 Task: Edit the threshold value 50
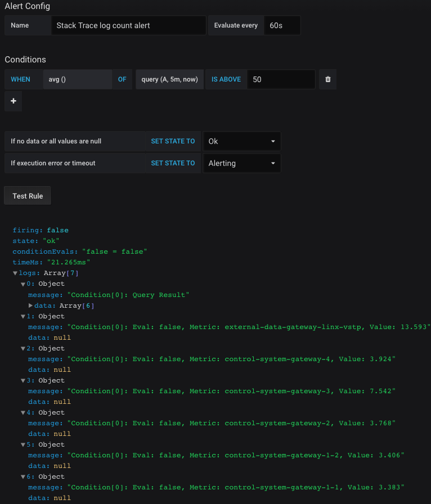point(281,79)
